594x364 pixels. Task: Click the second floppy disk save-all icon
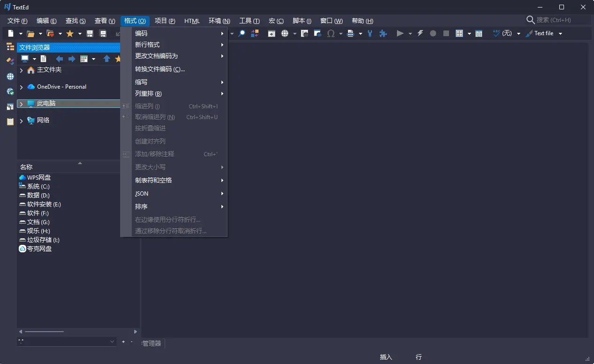tap(103, 33)
